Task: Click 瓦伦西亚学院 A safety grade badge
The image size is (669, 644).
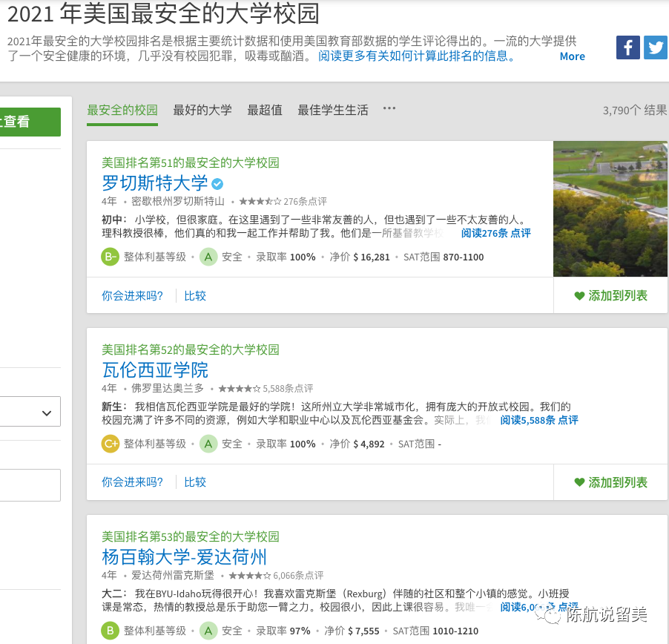Action: (208, 444)
